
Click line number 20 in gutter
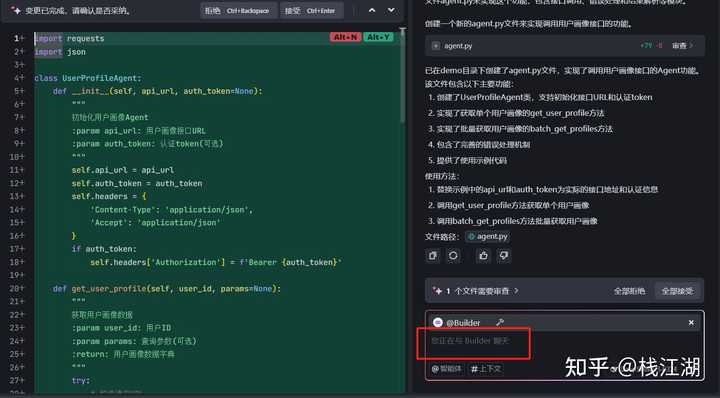(16, 288)
